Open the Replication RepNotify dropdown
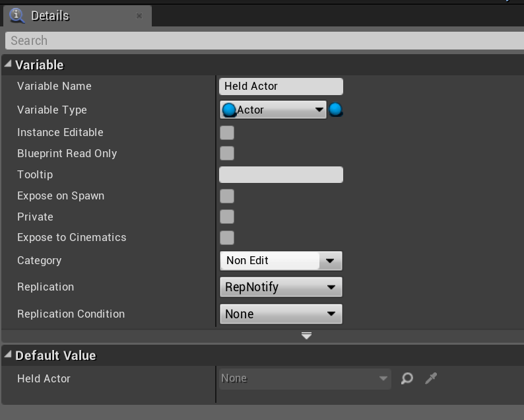This screenshot has width=524, height=420. click(280, 287)
